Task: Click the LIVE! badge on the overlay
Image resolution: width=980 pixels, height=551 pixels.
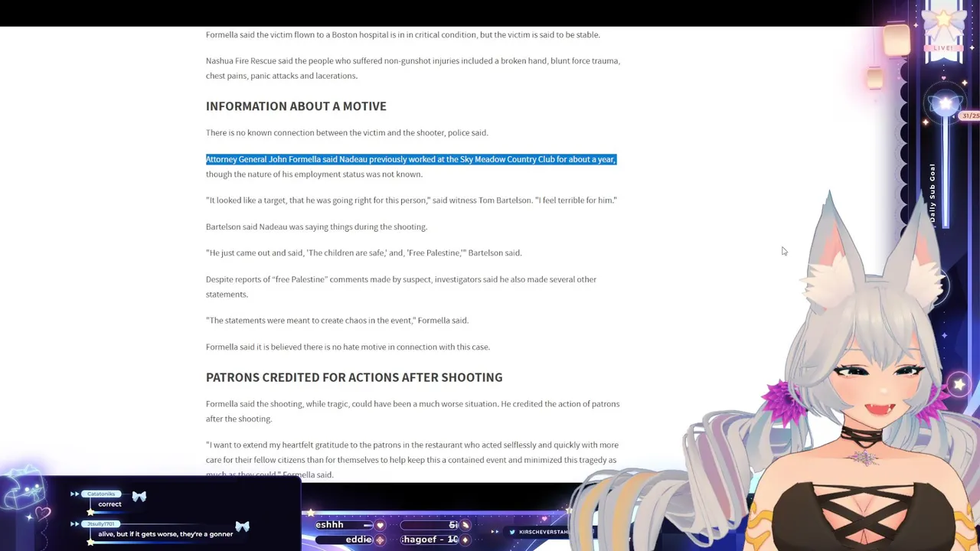Action: [942, 48]
